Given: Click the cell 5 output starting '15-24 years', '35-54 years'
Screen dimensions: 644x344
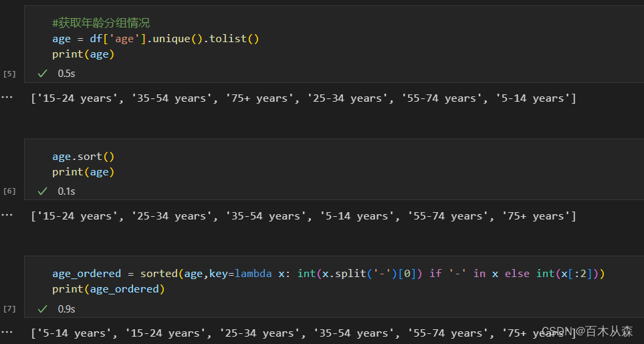Looking at the screenshot, I should (x=304, y=98).
